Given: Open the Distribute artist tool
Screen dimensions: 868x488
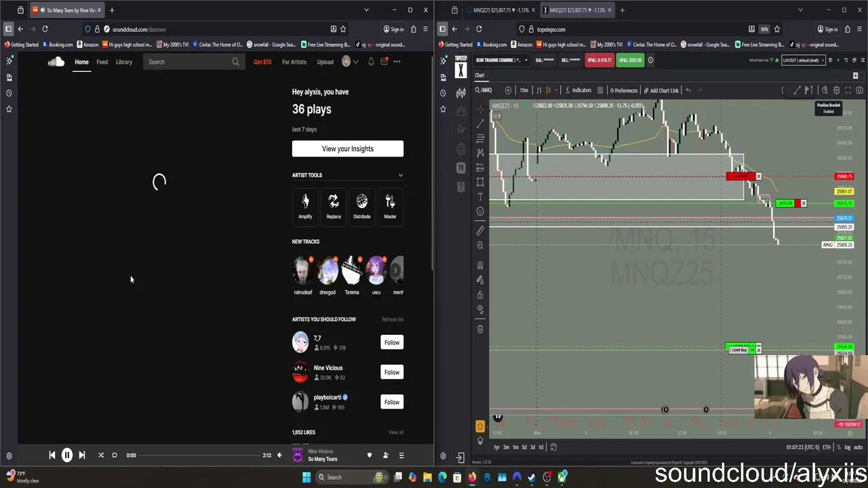Looking at the screenshot, I should click(x=362, y=206).
